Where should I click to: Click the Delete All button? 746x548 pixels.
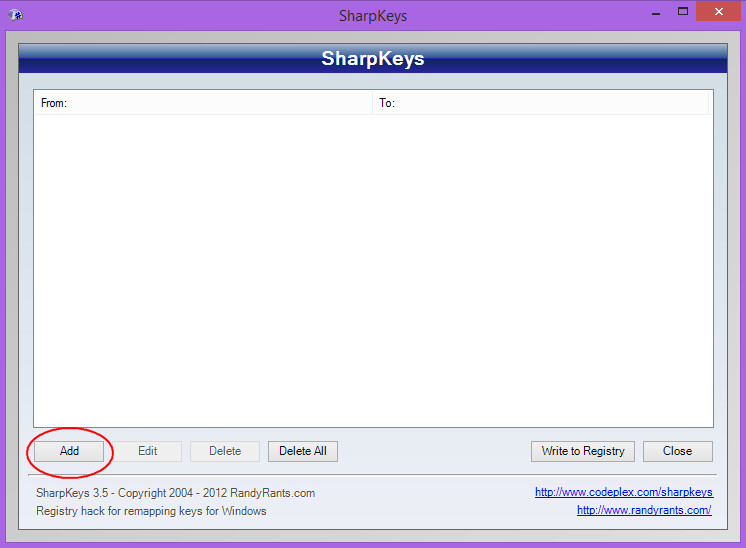pyautogui.click(x=303, y=451)
